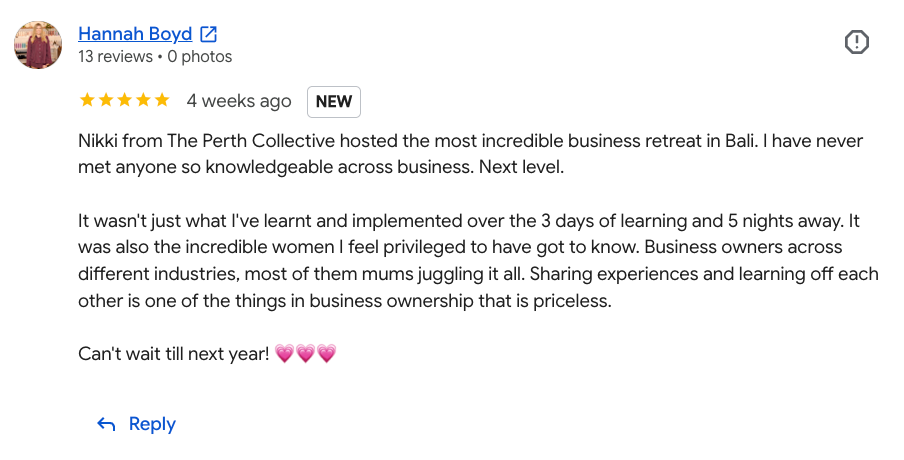Click the second gold rating star

click(106, 100)
